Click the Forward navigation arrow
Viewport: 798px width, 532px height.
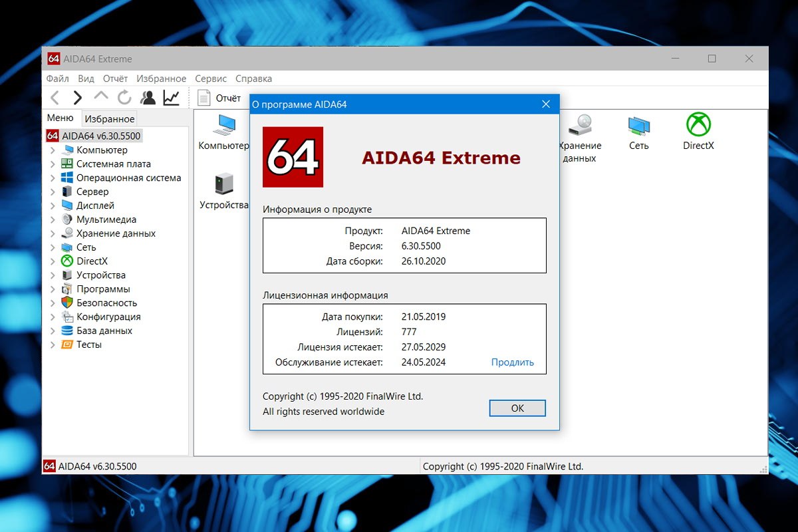[78, 98]
